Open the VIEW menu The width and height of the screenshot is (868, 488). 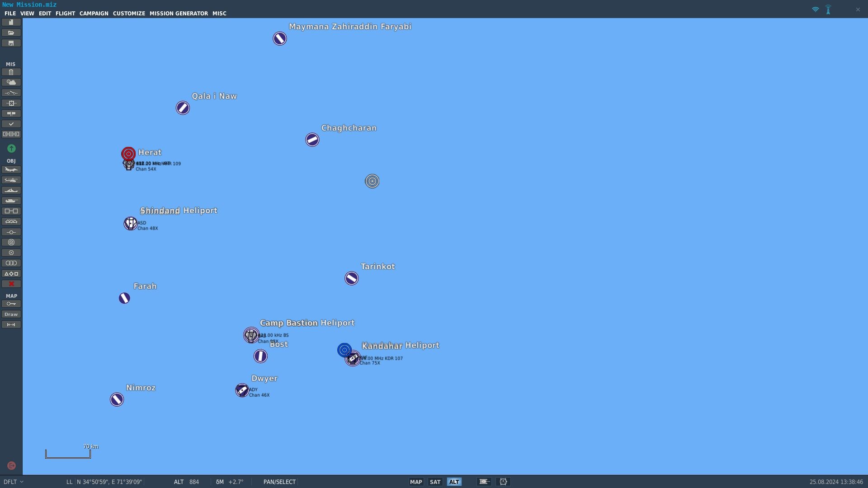click(x=27, y=14)
